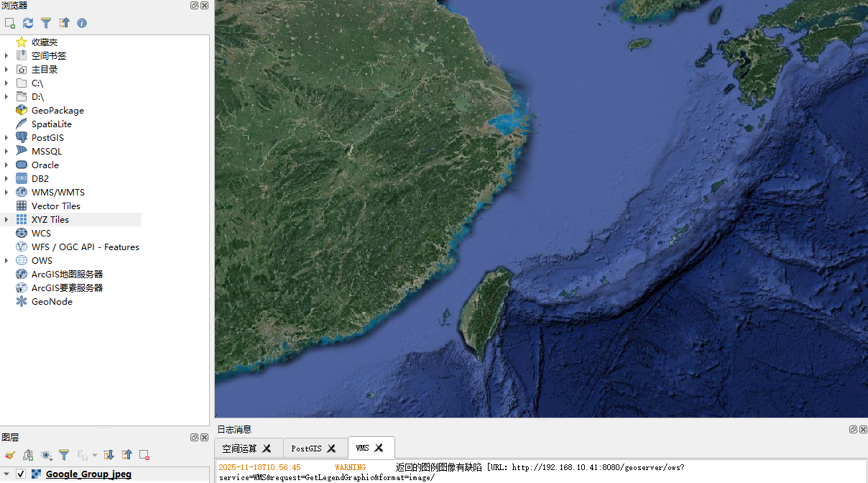Open the manage map themes eye dropdown

(47, 455)
